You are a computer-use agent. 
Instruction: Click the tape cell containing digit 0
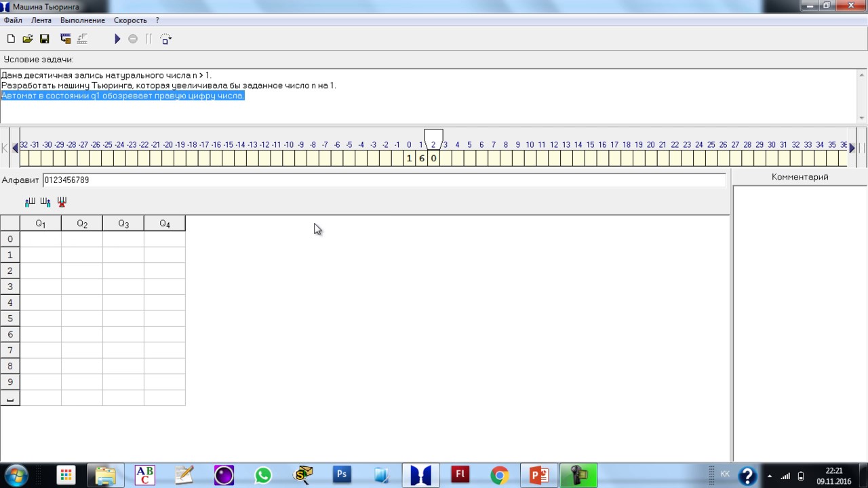click(433, 158)
